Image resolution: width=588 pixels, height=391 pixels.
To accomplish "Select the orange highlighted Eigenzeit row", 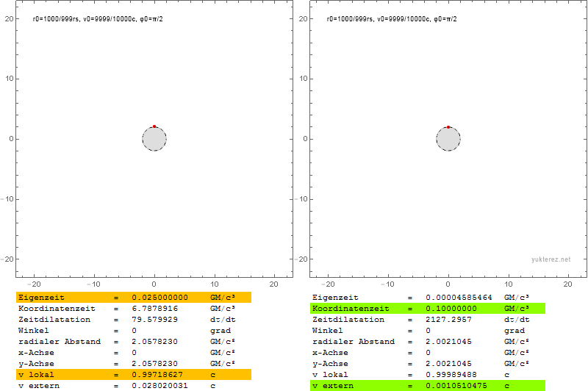I will click(134, 298).
